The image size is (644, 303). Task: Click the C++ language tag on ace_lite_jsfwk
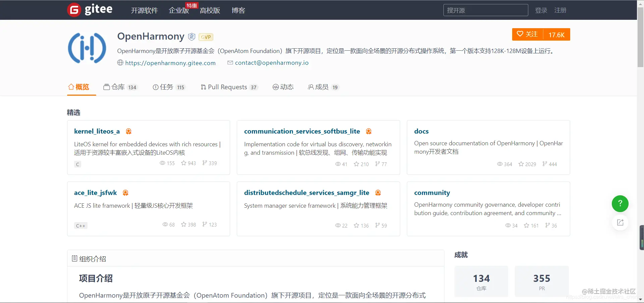pos(80,226)
